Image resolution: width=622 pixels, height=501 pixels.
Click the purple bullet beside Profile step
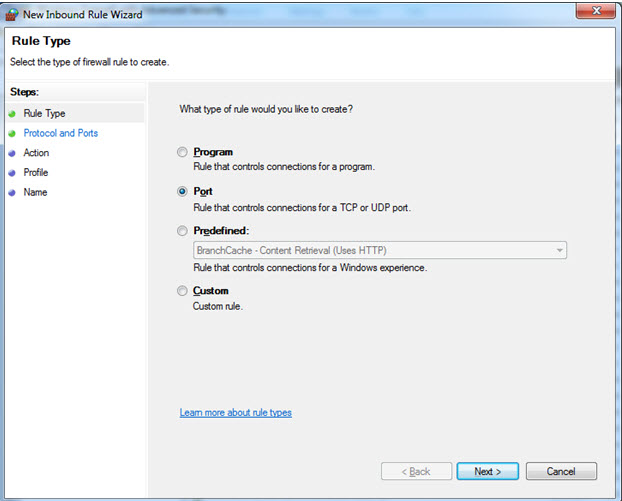(x=12, y=173)
